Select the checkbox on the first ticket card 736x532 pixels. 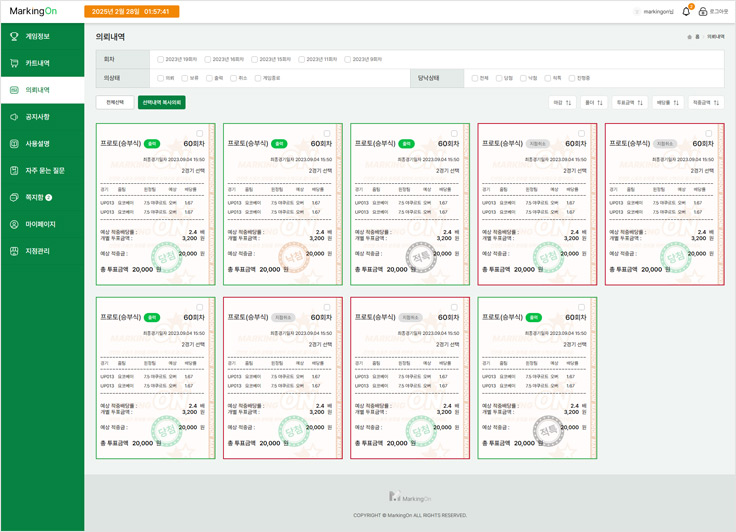pos(200,133)
